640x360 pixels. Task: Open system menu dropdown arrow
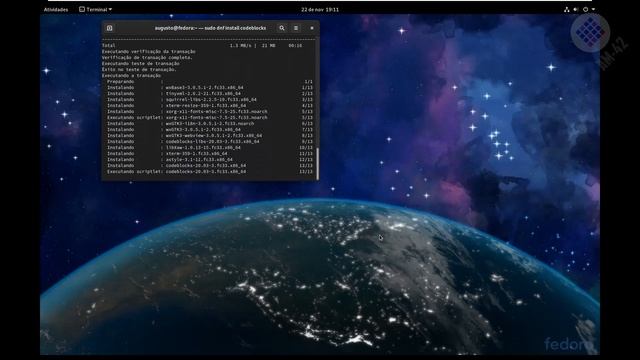pos(593,9)
